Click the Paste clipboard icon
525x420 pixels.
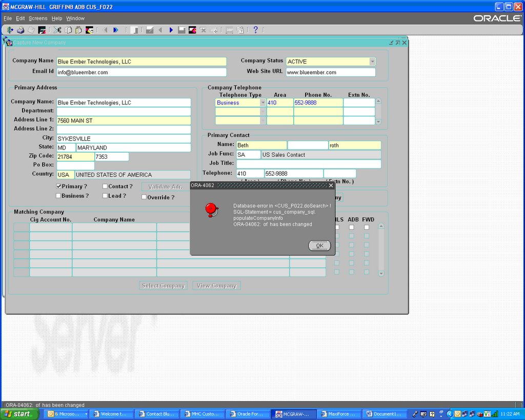click(x=78, y=30)
